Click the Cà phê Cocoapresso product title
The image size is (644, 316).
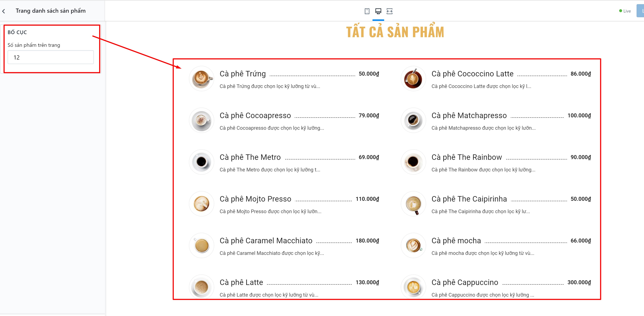[x=255, y=115]
